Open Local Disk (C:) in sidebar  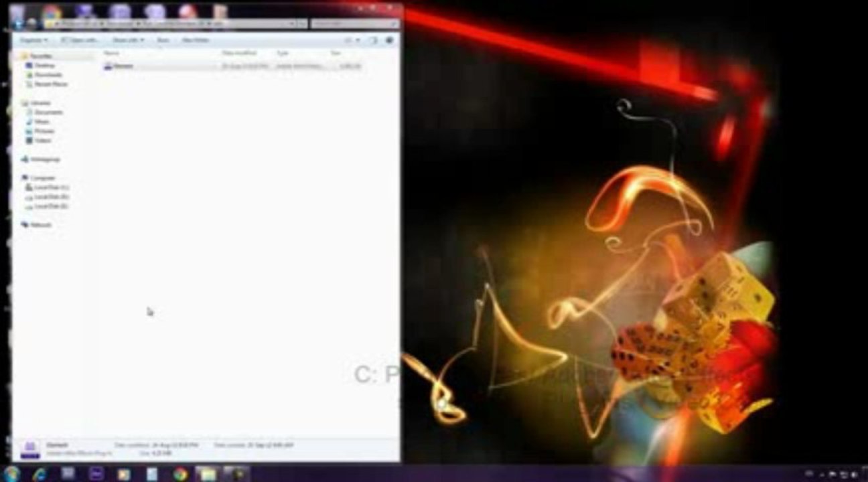[x=51, y=187]
